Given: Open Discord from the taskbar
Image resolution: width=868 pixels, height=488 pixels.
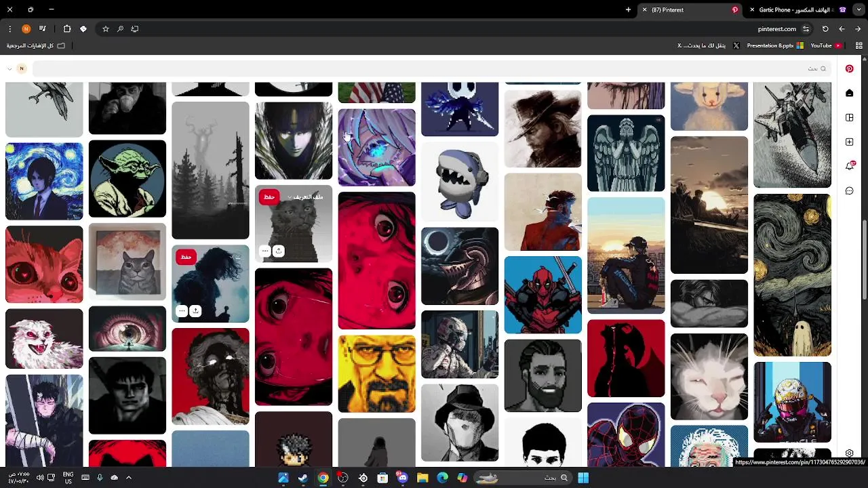Looking at the screenshot, I should point(403,478).
